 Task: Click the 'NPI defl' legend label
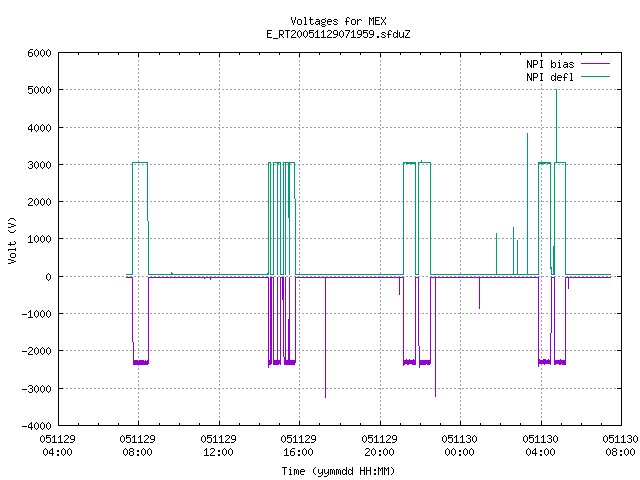[x=550, y=77]
